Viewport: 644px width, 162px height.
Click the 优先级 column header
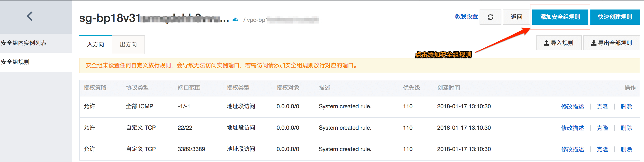click(411, 88)
